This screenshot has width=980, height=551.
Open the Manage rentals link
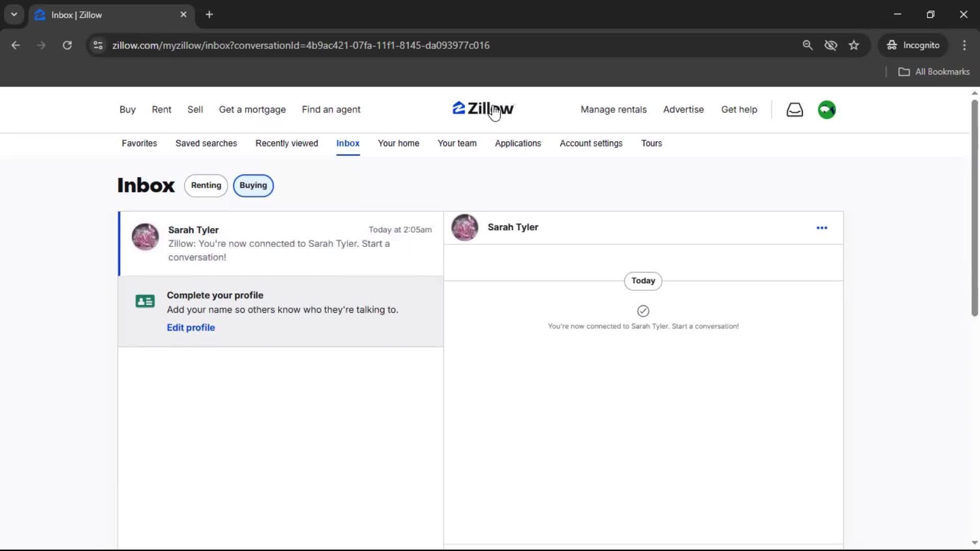613,109
